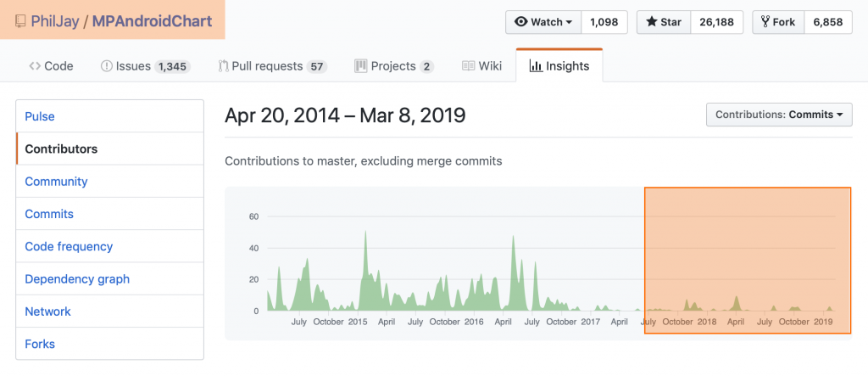View the 26,188 stargazers count
Image resolution: width=868 pixels, height=376 pixels.
717,22
